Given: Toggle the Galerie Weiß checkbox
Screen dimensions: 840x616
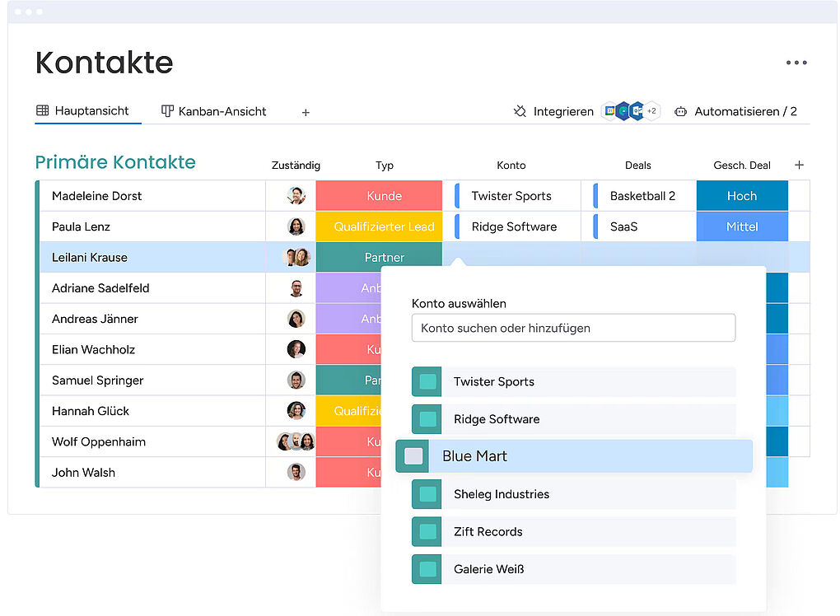Looking at the screenshot, I should point(427,569).
